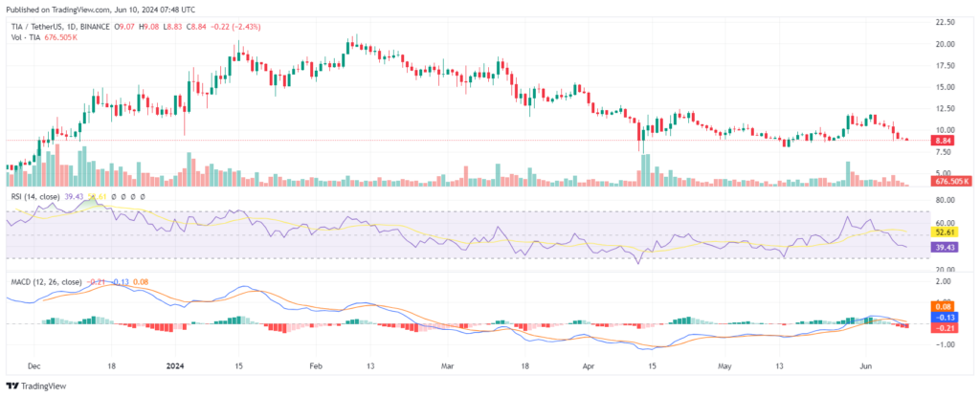Click the 10.00 price axis label

coord(945,130)
